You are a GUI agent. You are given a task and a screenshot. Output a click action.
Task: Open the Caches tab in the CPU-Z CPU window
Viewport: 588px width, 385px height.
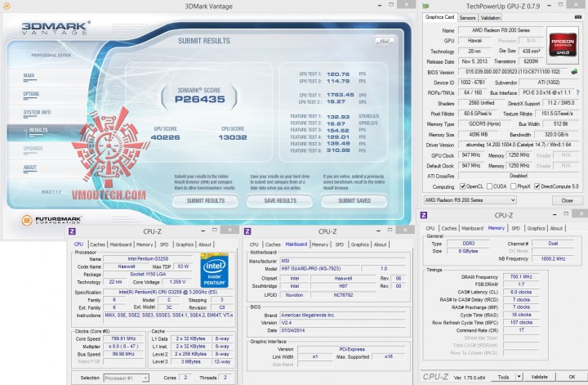[x=97, y=244]
